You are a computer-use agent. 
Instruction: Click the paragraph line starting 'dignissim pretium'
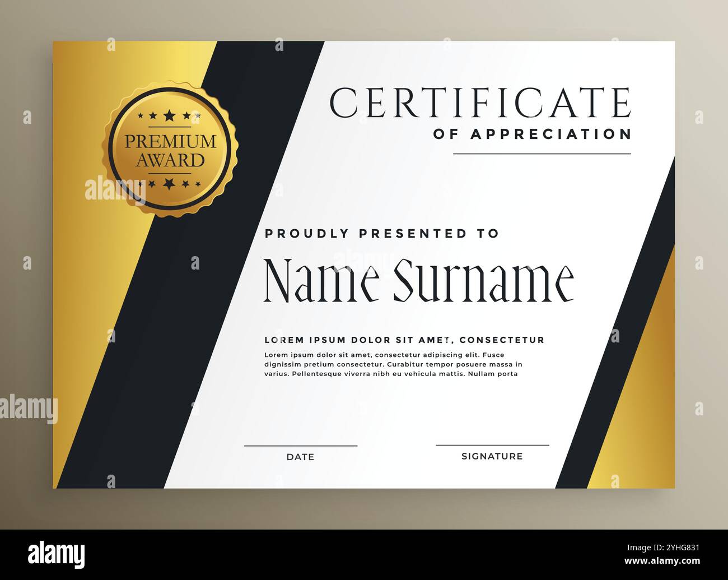[393, 364]
